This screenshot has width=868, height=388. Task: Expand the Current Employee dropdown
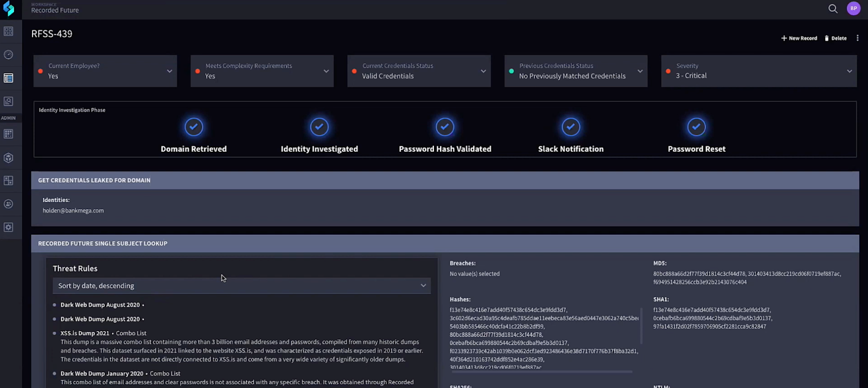click(x=105, y=71)
